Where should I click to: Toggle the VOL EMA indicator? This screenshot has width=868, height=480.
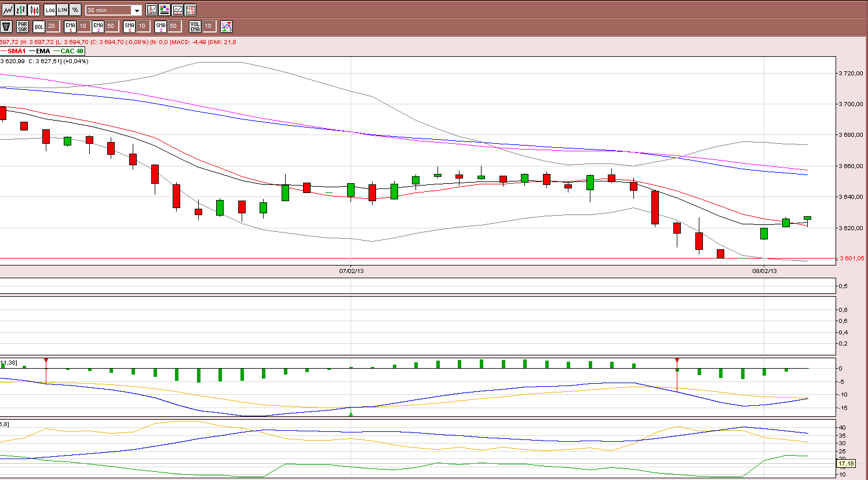tap(195, 26)
